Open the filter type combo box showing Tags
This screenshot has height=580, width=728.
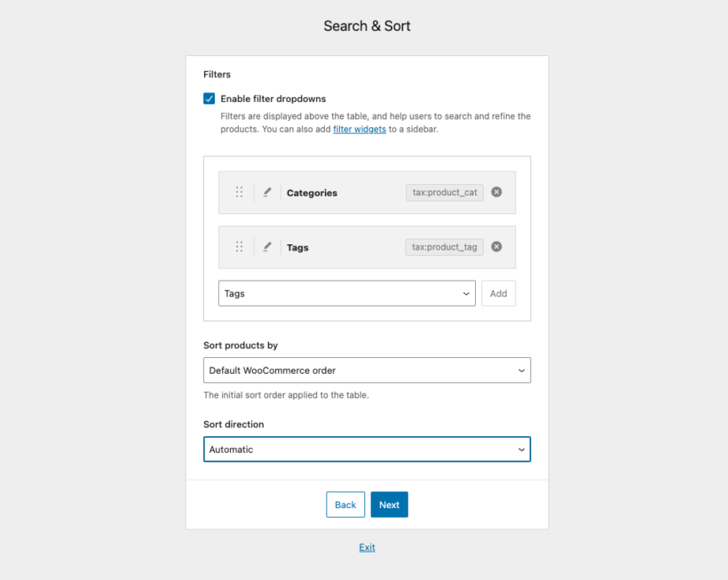(x=347, y=293)
